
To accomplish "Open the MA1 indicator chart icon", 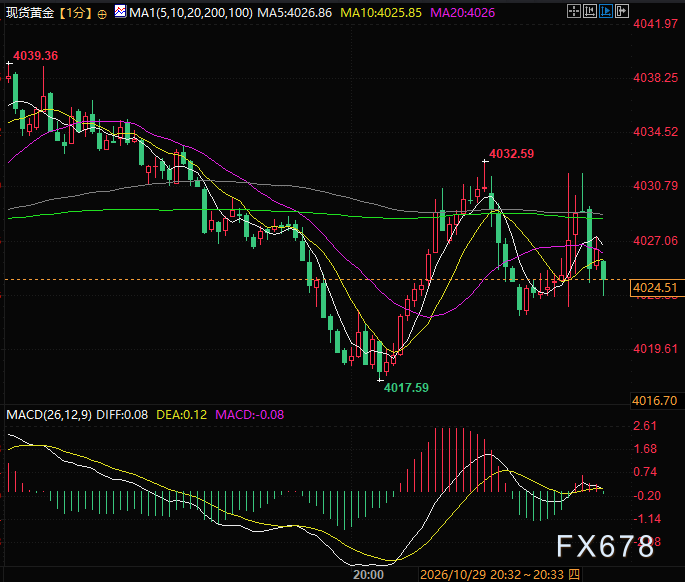I will pos(120,11).
